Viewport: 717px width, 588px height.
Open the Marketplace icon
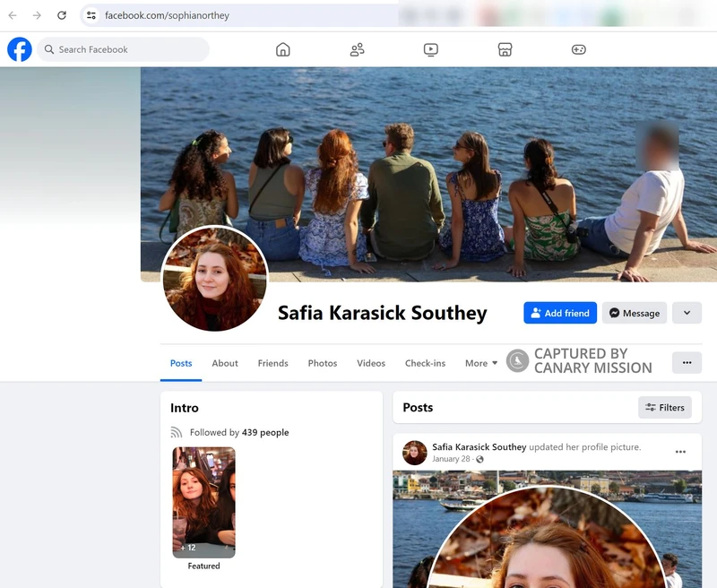pos(505,49)
